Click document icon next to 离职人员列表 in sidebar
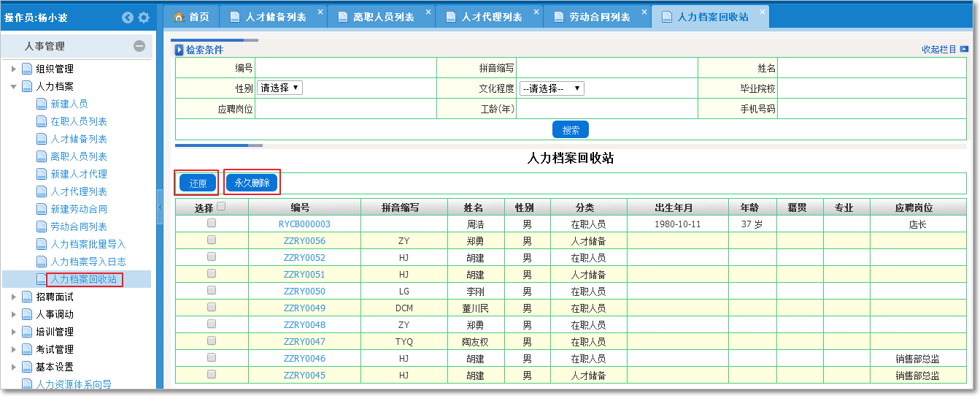The width and height of the screenshot is (980, 396). point(42,156)
